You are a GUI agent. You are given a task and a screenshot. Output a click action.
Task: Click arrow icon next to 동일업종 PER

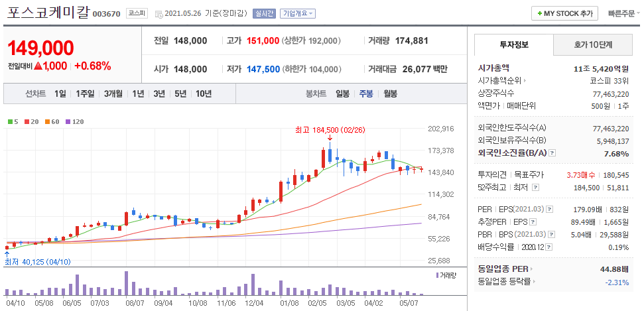[x=531, y=269]
